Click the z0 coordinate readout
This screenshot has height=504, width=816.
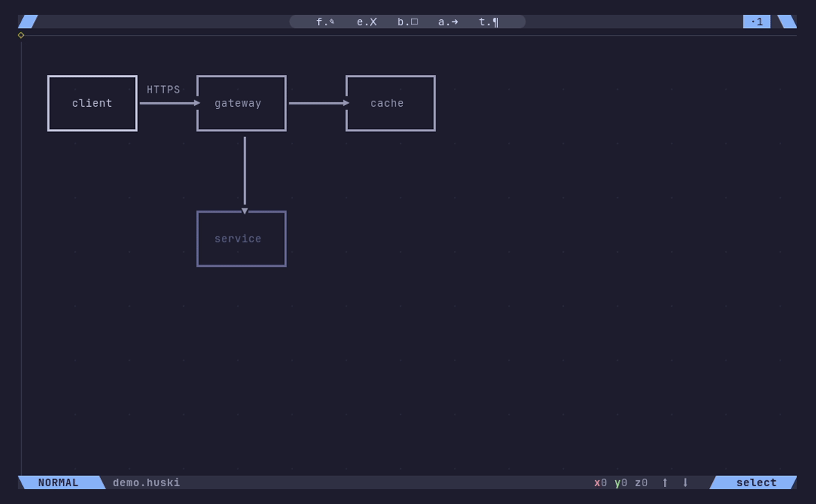click(x=641, y=483)
